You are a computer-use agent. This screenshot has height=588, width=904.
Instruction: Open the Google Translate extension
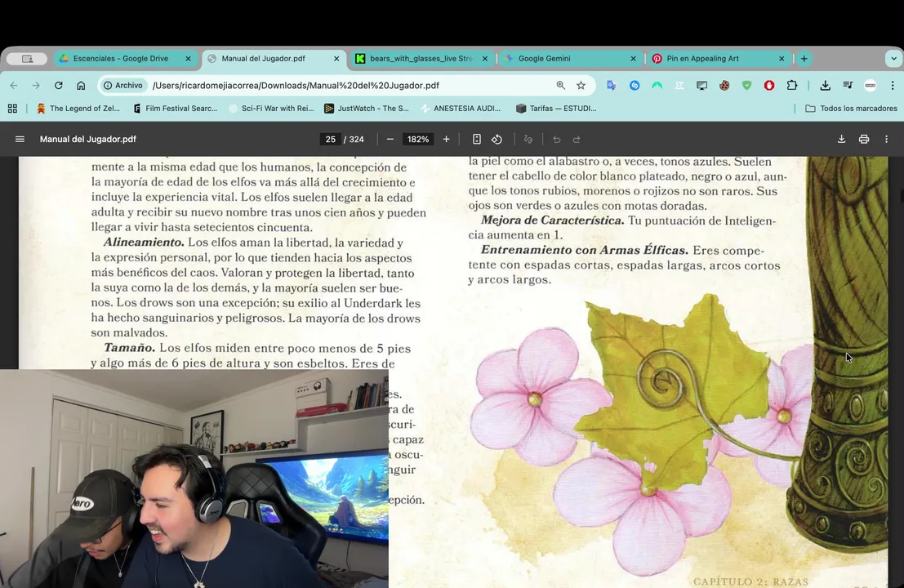(612, 85)
